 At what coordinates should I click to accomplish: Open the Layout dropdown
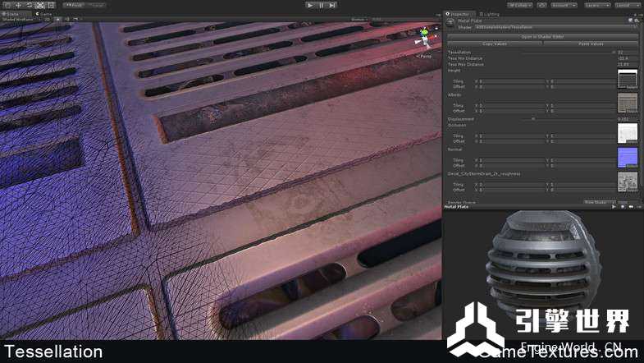[x=628, y=6]
